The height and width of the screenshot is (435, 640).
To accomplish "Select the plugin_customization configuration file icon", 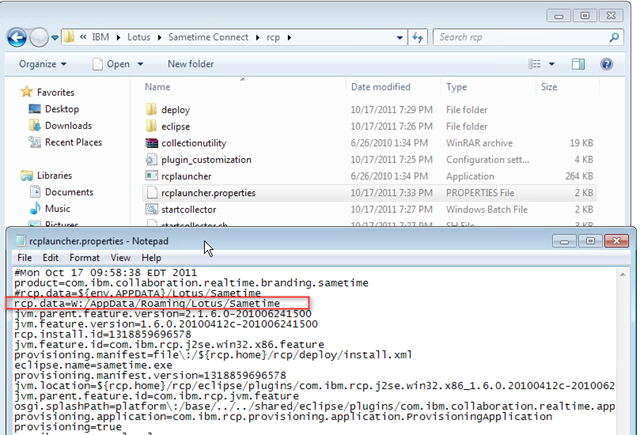I will click(151, 160).
